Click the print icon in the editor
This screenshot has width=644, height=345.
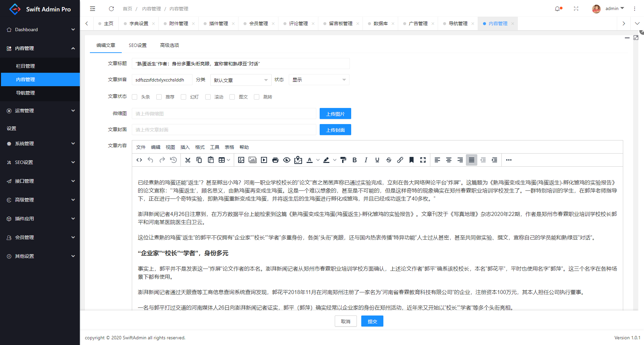(275, 160)
